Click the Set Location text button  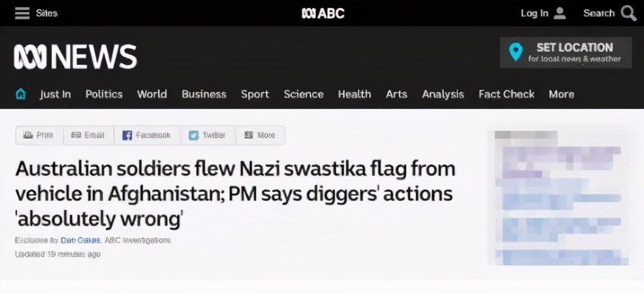click(575, 52)
